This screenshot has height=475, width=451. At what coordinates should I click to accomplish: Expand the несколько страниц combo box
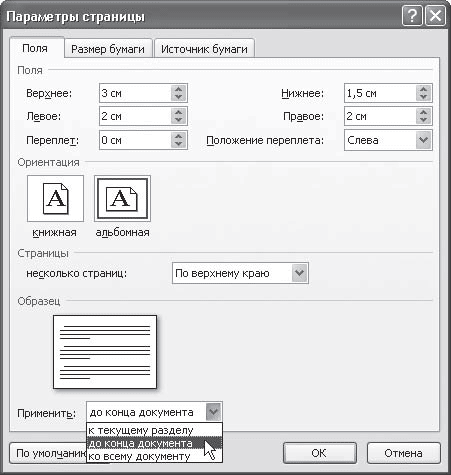coord(299,273)
